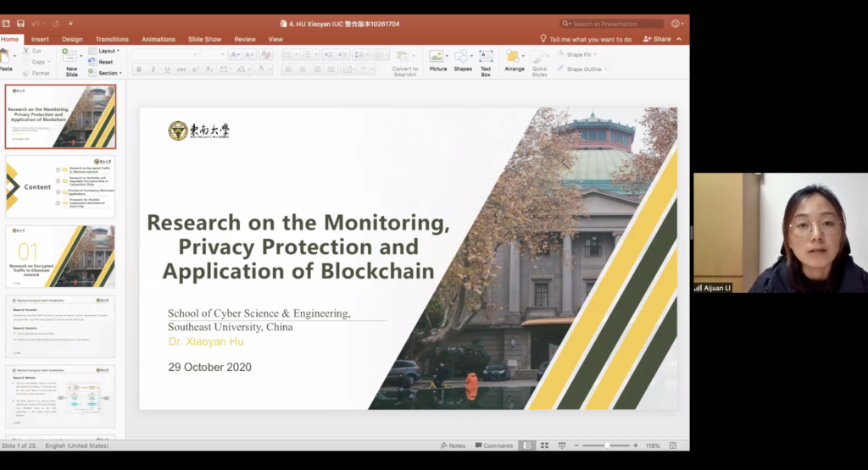This screenshot has height=470, width=868.
Task: Click the zoom slider in status bar
Action: pos(606,445)
